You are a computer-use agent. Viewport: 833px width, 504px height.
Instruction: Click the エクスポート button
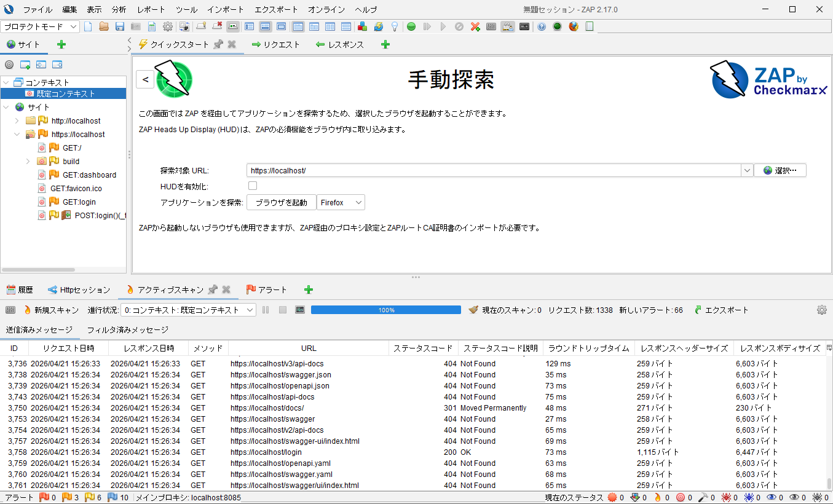click(721, 310)
